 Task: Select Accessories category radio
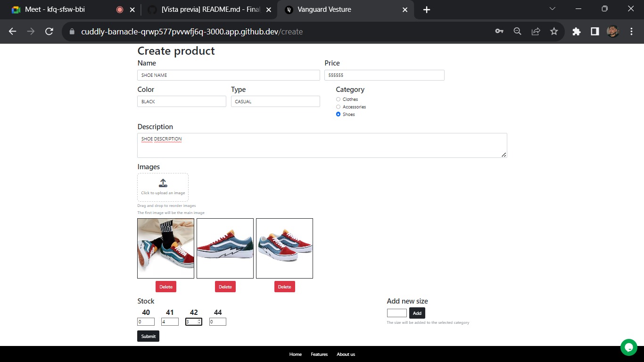[x=338, y=107]
